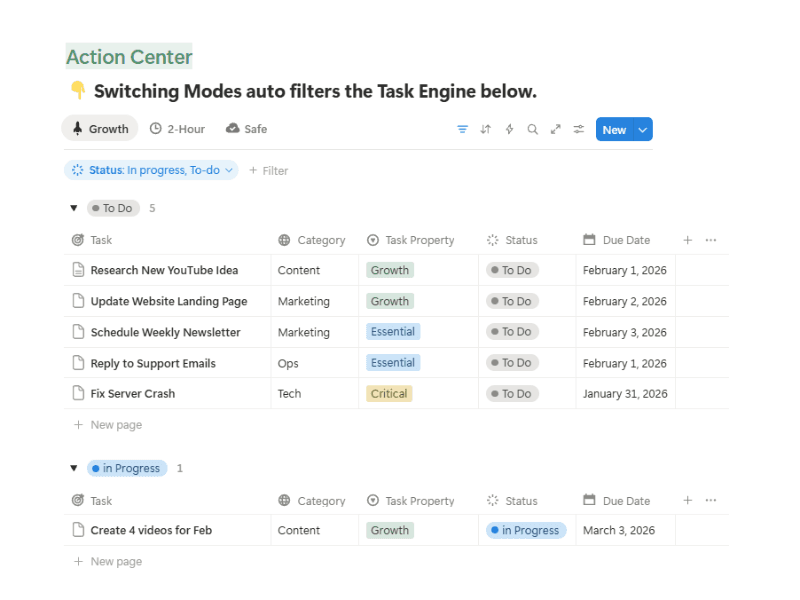The height and width of the screenshot is (600, 800).
Task: Click the blue New button
Action: click(x=614, y=129)
